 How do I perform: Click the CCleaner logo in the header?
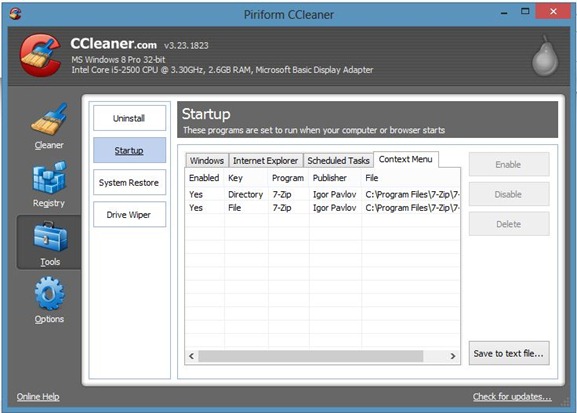click(x=40, y=55)
